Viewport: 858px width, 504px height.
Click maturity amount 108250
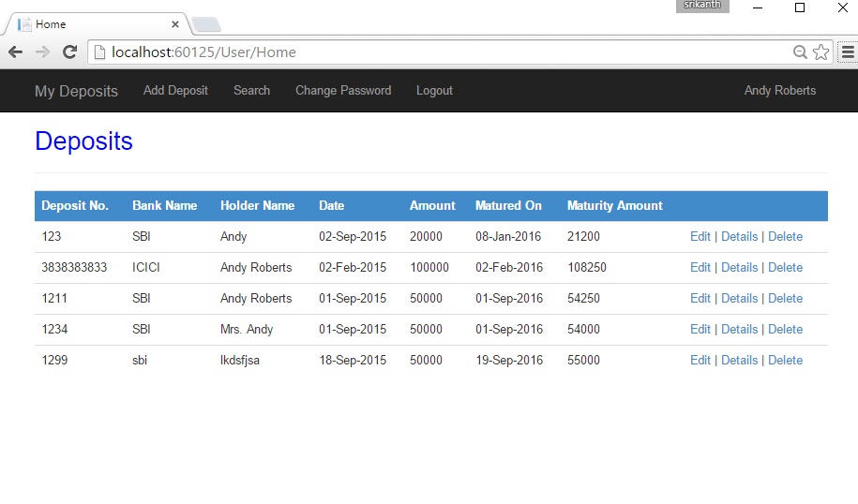(587, 267)
